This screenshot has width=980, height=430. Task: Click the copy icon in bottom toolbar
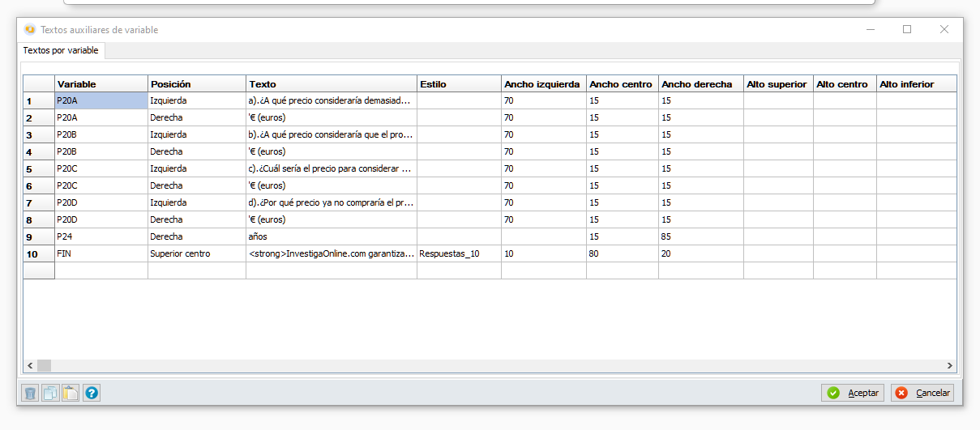[x=50, y=394]
